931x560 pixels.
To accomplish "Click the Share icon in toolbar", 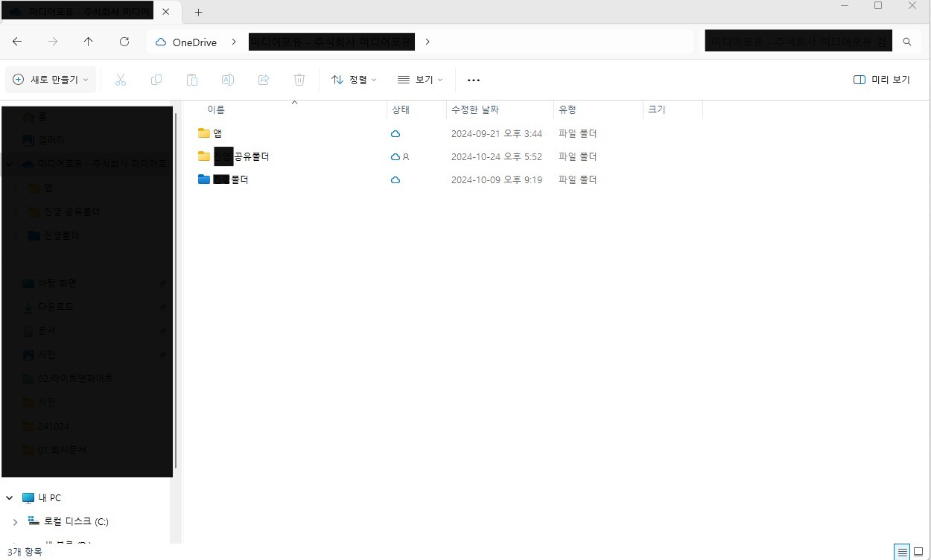I will (264, 80).
